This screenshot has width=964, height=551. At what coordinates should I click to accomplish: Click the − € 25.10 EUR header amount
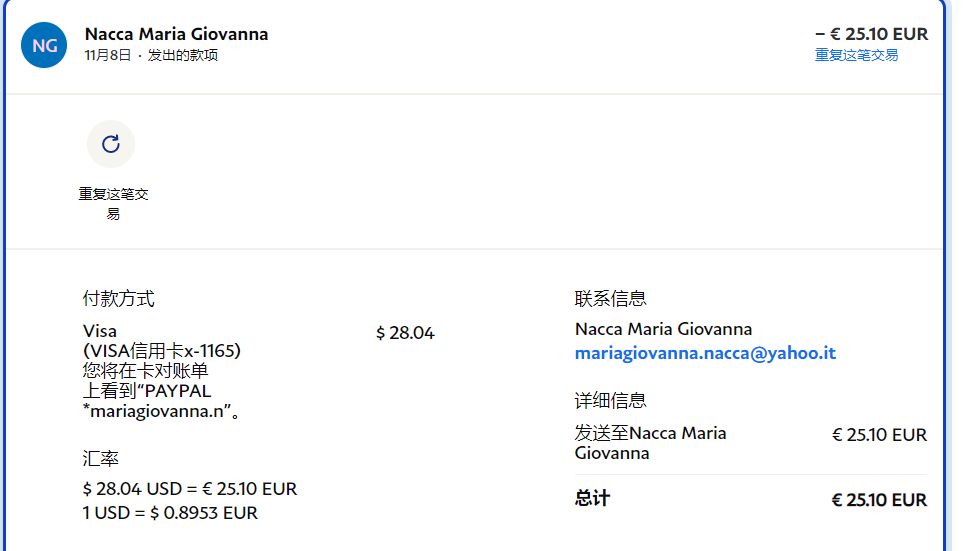click(x=871, y=34)
